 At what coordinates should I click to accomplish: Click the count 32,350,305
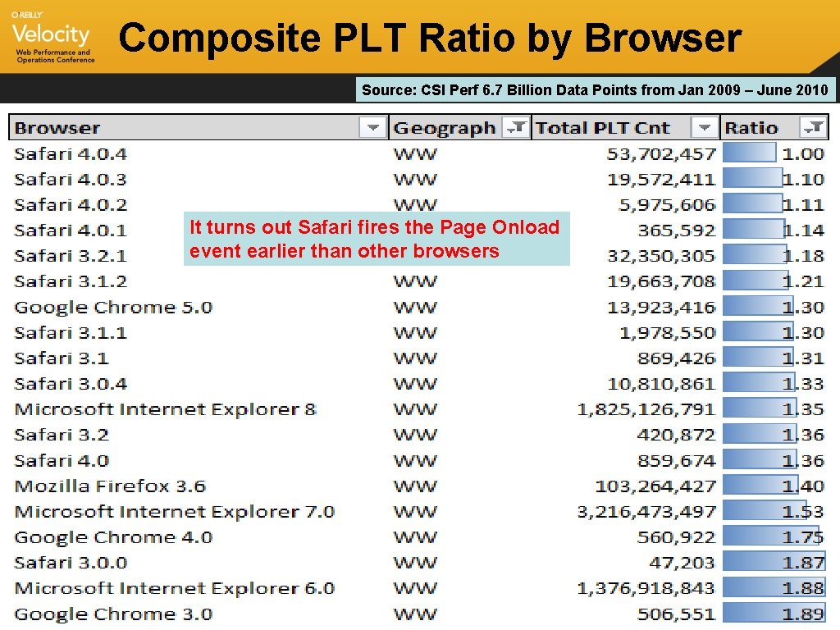(x=662, y=257)
